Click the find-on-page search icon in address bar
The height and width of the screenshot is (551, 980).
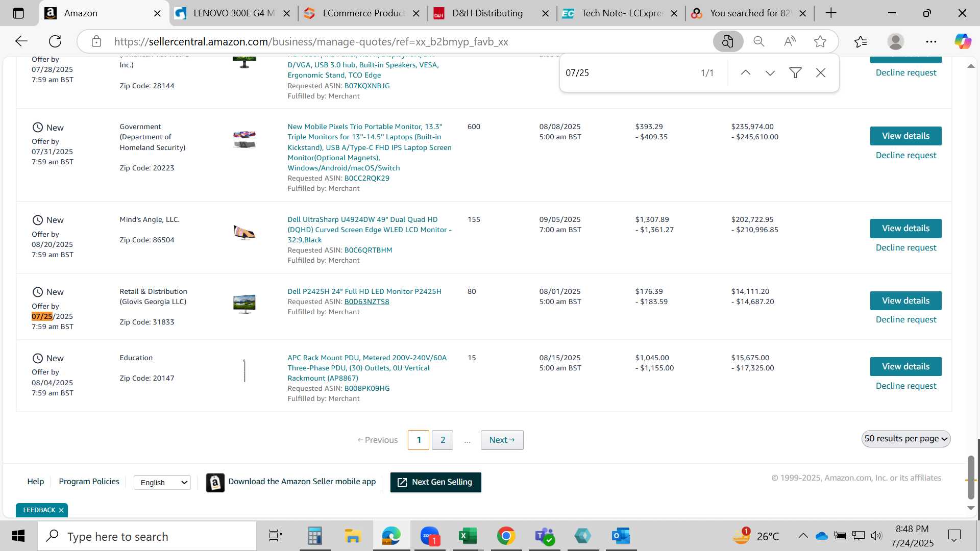(728, 41)
